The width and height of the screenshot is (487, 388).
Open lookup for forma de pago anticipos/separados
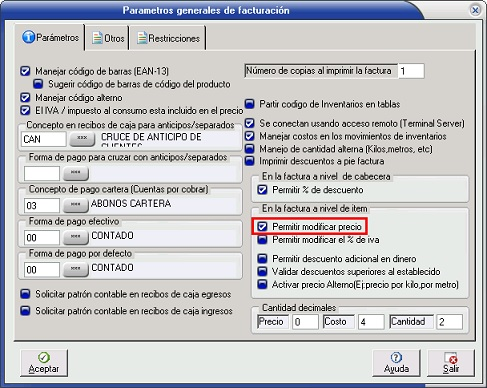[76, 173]
